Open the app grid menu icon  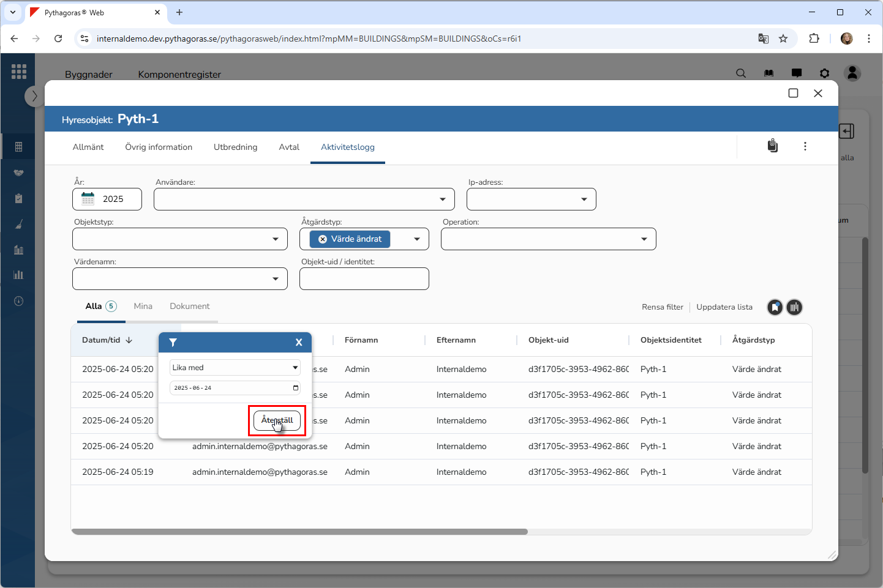click(18, 72)
